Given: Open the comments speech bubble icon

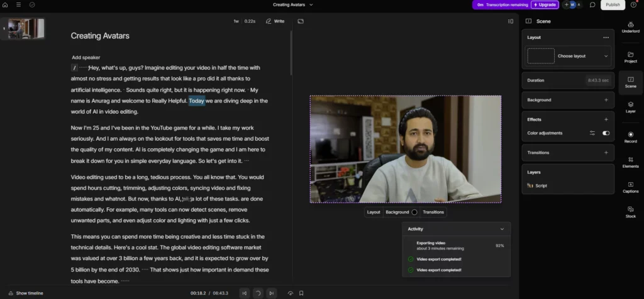Looking at the screenshot, I should click(x=592, y=4).
